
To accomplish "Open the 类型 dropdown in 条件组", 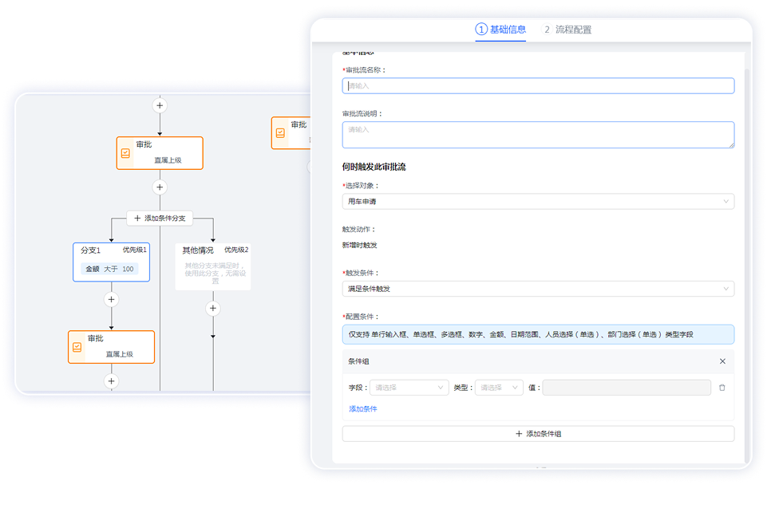I will (x=500, y=388).
